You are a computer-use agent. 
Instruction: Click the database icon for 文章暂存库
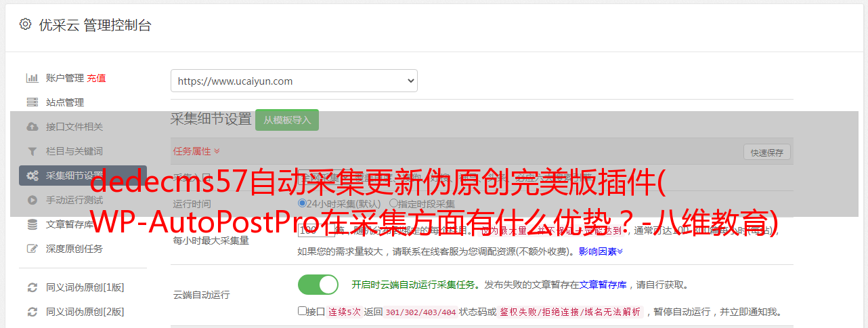(x=32, y=224)
